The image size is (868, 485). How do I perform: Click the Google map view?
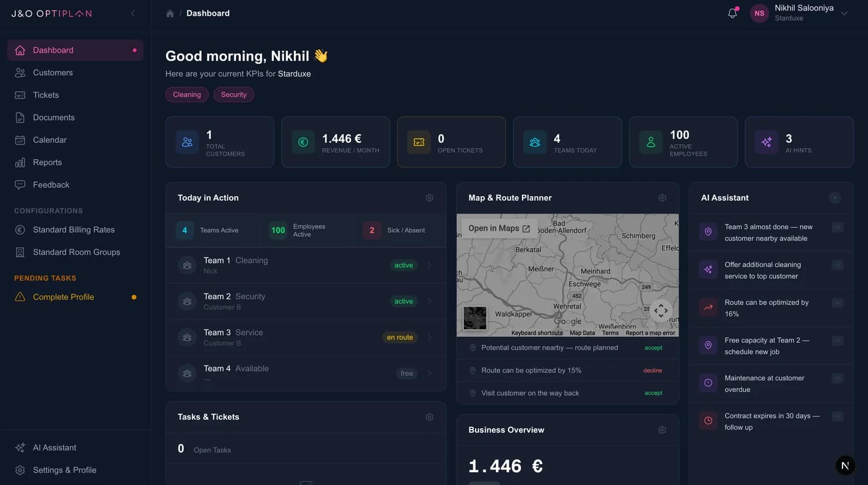pyautogui.click(x=568, y=275)
